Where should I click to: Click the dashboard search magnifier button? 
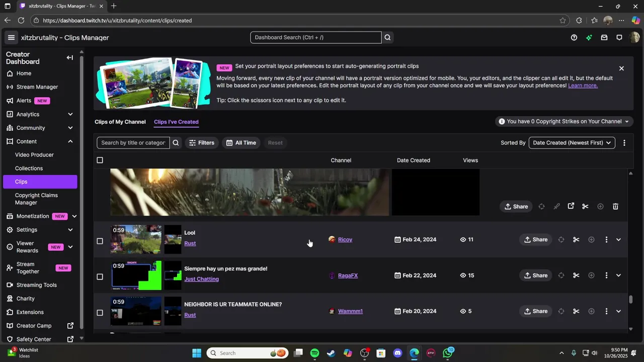(387, 37)
